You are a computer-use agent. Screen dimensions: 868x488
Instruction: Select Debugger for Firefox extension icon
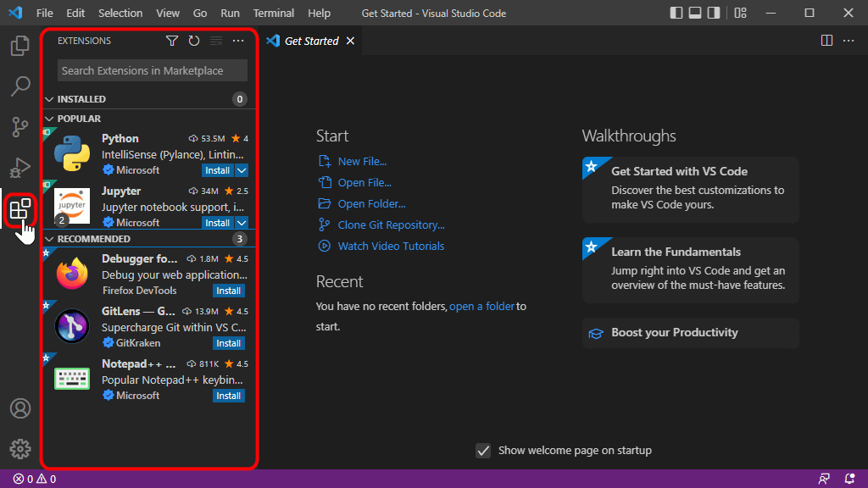tap(72, 274)
